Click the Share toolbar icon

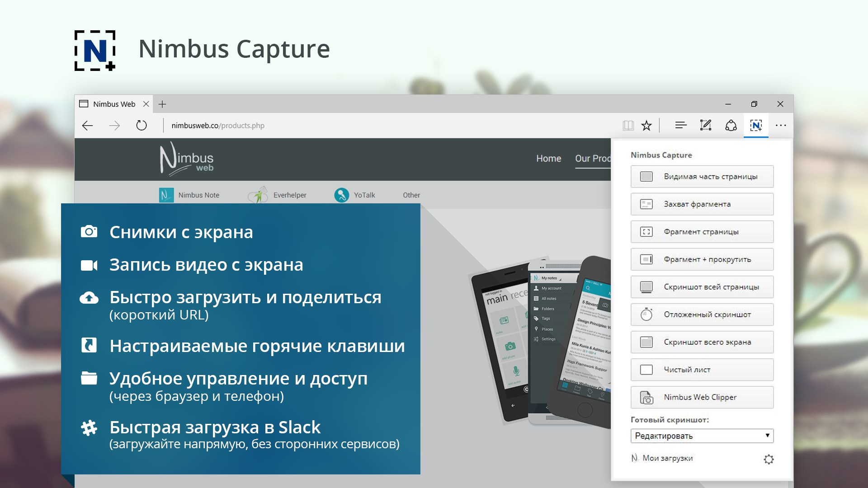click(x=731, y=126)
